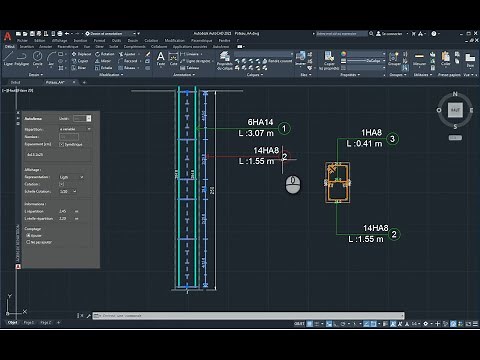The width and height of the screenshot is (480, 360).
Task: Open Propriétés du calque manager
Action: 225,61
